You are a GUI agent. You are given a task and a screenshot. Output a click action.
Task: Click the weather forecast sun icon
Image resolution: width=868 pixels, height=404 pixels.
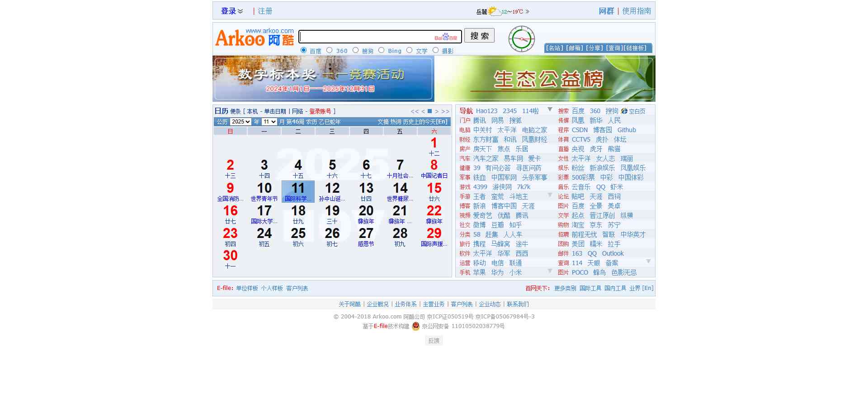(494, 11)
